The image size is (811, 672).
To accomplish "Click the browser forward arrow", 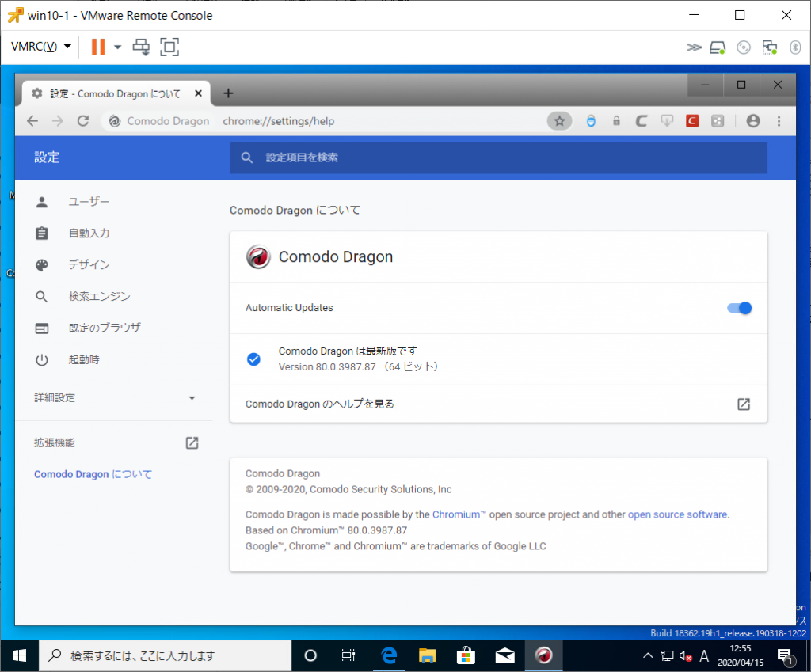I will pos(57,121).
